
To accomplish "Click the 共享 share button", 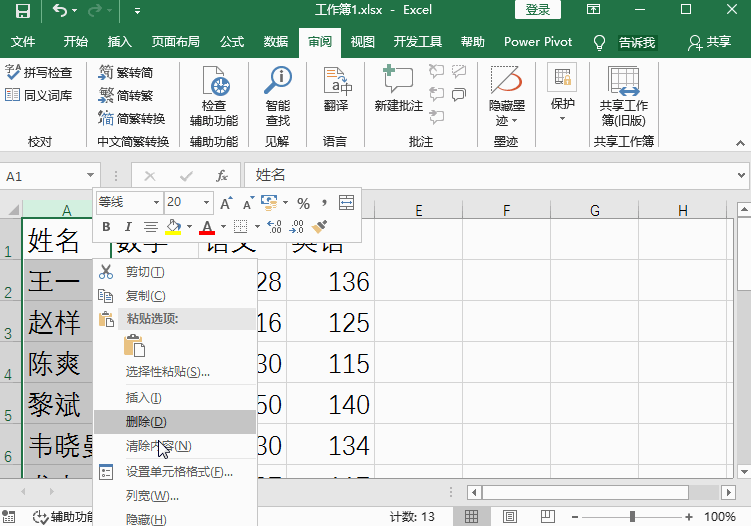I will pos(709,42).
